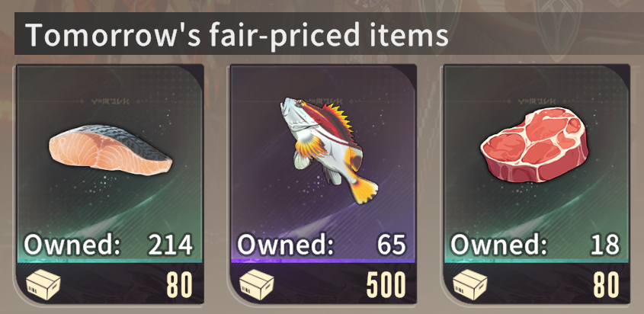Click the Owned: 214 label
Viewport: 644px width, 314px height.
click(x=108, y=245)
